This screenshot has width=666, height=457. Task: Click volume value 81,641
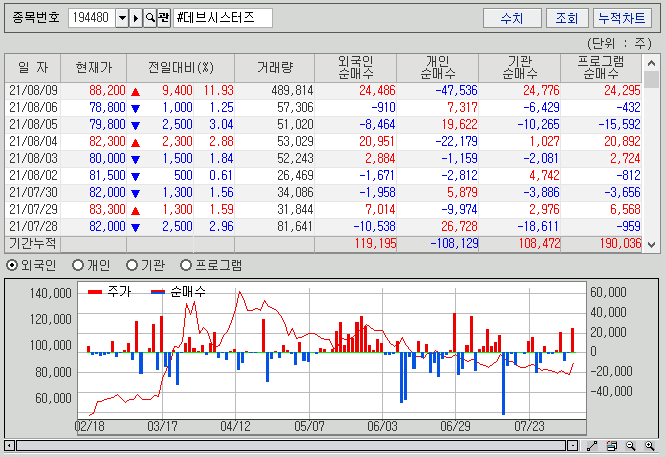coord(295,226)
